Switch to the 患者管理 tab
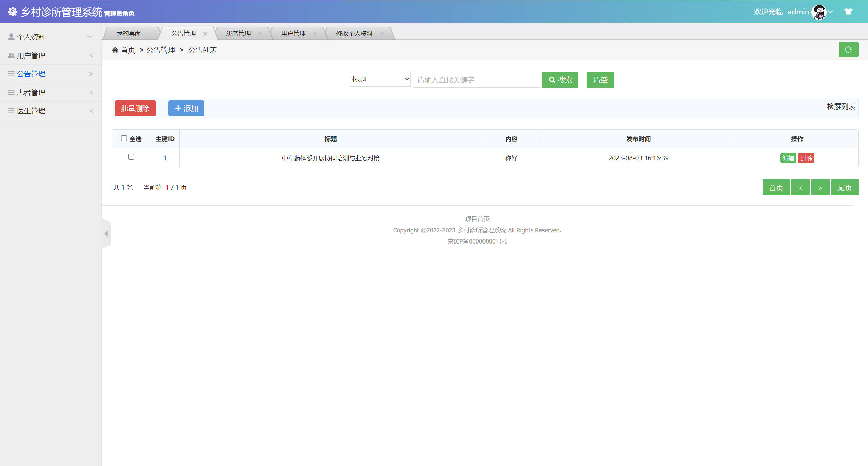The width and height of the screenshot is (868, 466). pos(238,33)
